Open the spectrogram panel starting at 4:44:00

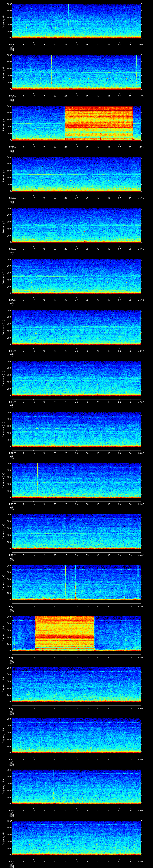[x=76, y=786]
